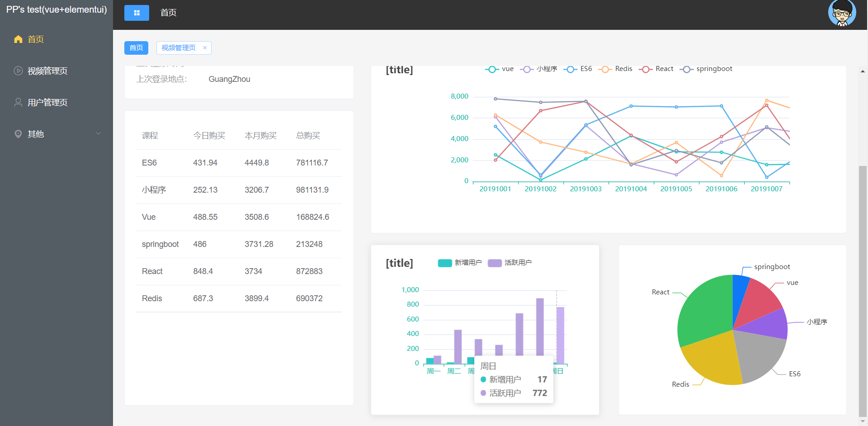
Task: Click the 首页 breadcrumb in the header
Action: pos(168,13)
